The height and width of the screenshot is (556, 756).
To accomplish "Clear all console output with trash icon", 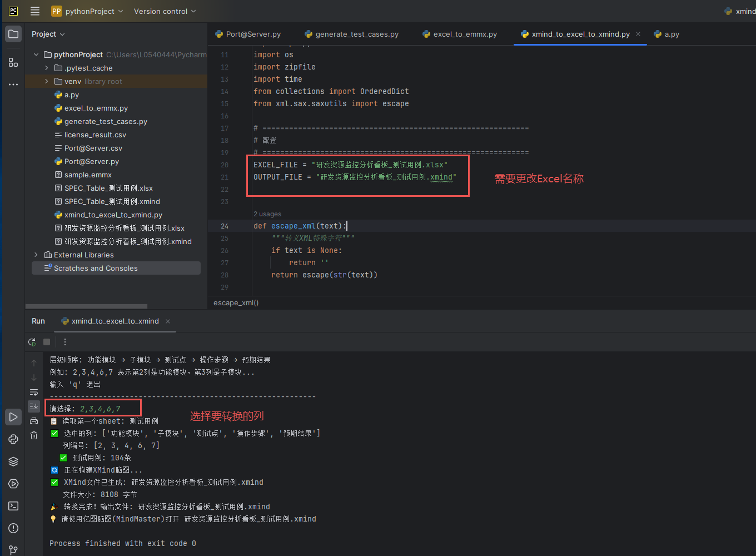I will (x=34, y=435).
